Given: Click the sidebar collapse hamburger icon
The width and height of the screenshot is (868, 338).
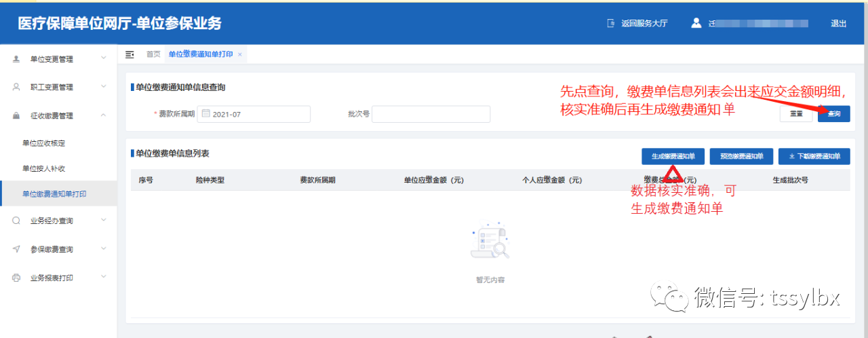Looking at the screenshot, I should 130,54.
